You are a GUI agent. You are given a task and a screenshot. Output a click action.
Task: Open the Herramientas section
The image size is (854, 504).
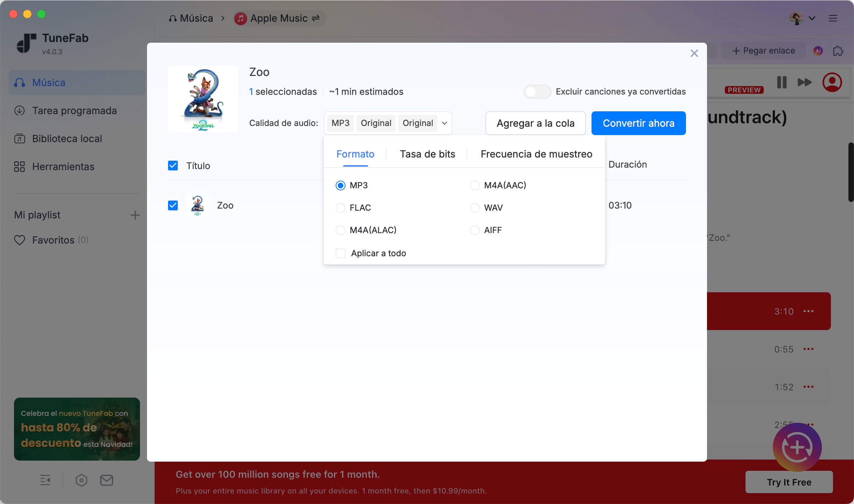(x=63, y=167)
